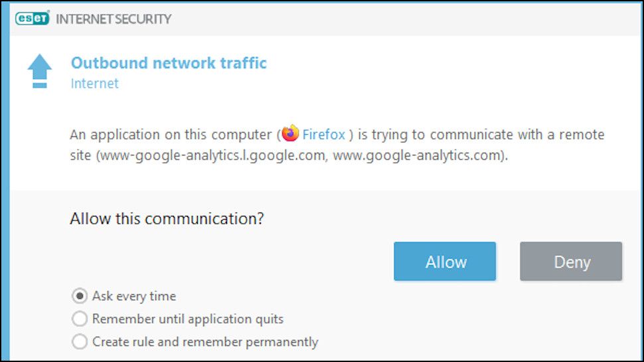This screenshot has width=644, height=362.
Task: Click the Ask every time label text
Action: click(134, 296)
